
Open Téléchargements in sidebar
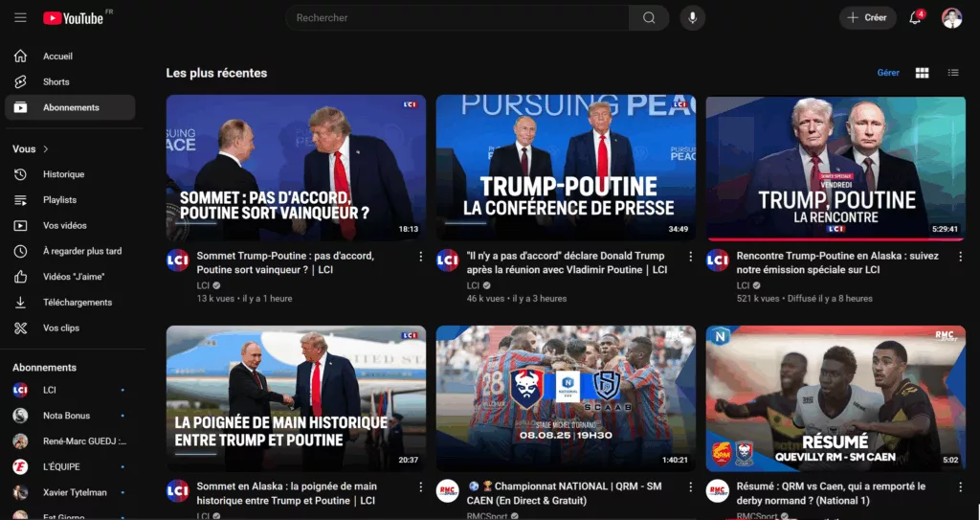click(x=70, y=303)
